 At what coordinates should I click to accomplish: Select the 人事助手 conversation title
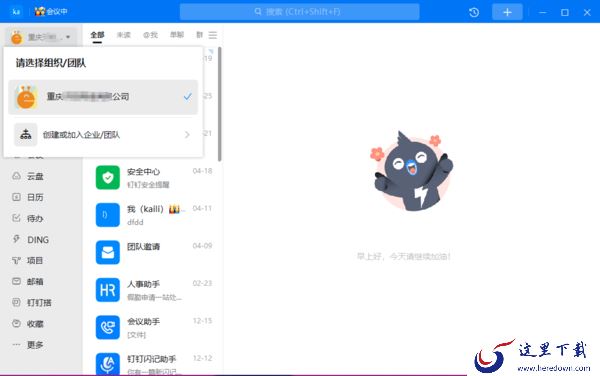pyautogui.click(x=143, y=284)
